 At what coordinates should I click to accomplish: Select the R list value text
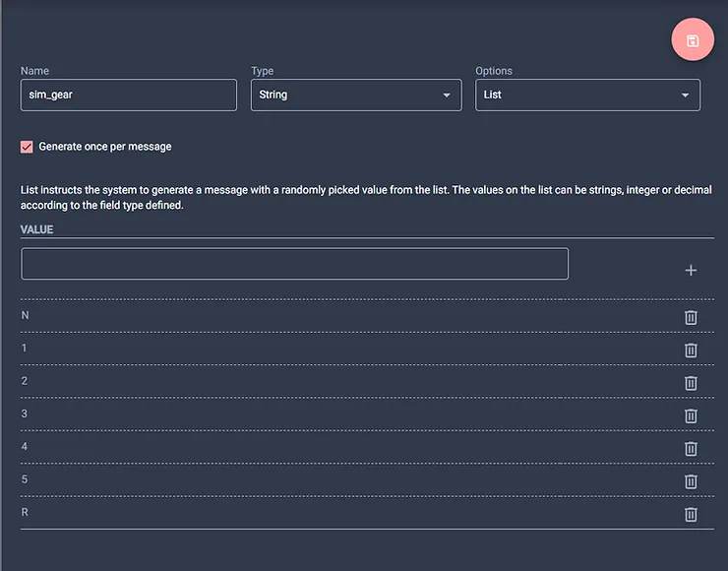coord(25,512)
